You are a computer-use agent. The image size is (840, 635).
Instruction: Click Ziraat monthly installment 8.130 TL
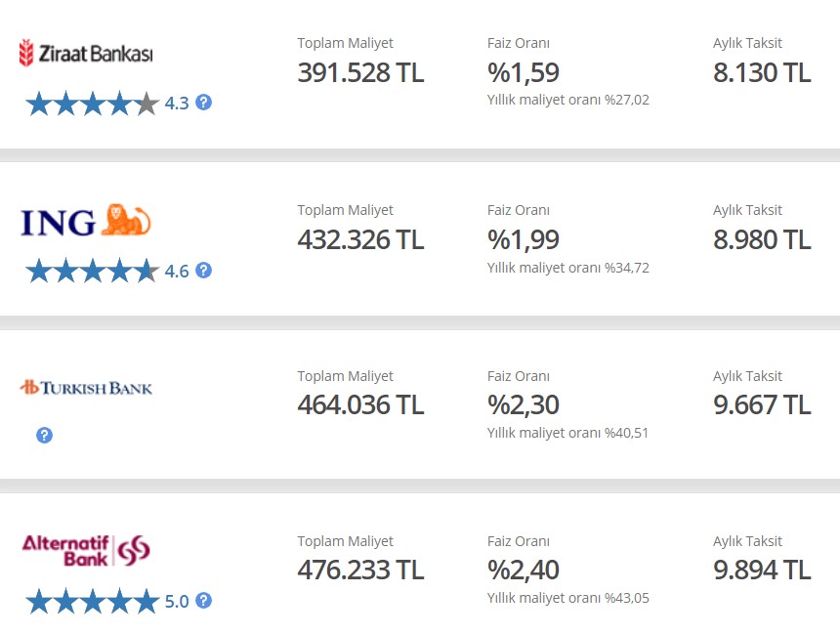pyautogui.click(x=762, y=73)
